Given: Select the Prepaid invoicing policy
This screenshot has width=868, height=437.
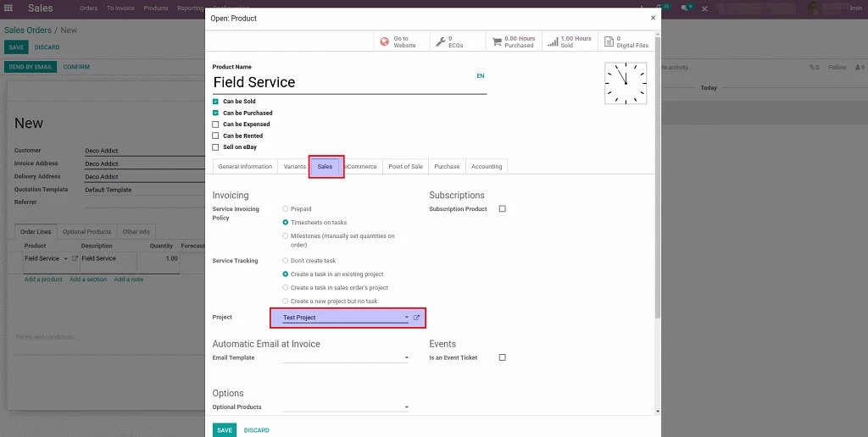Looking at the screenshot, I should point(285,209).
